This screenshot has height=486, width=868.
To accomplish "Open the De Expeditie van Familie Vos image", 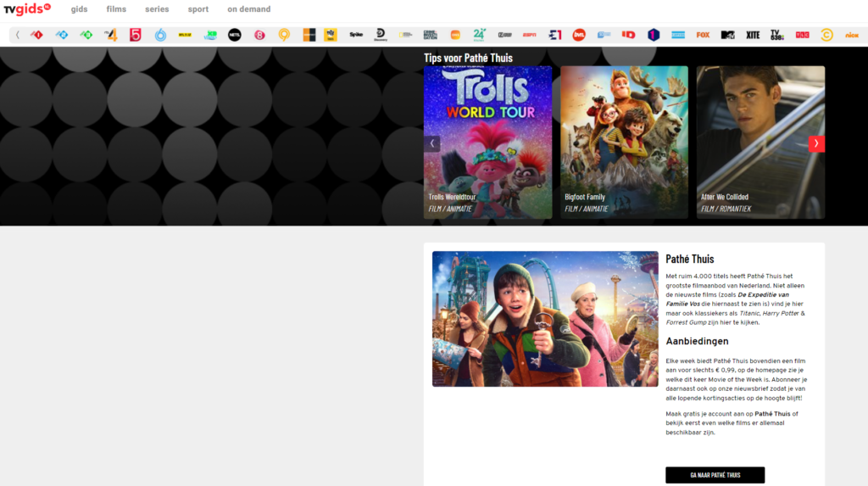I will (545, 319).
